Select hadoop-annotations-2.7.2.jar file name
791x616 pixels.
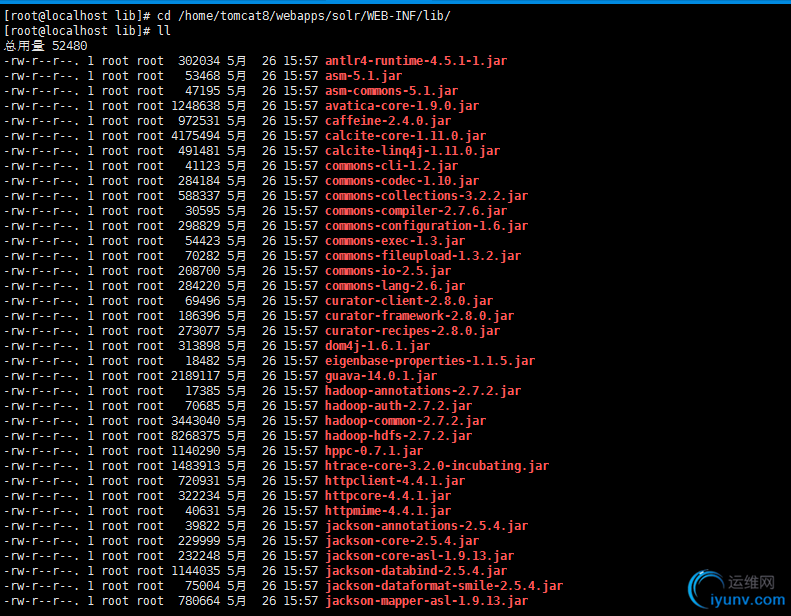coord(423,391)
